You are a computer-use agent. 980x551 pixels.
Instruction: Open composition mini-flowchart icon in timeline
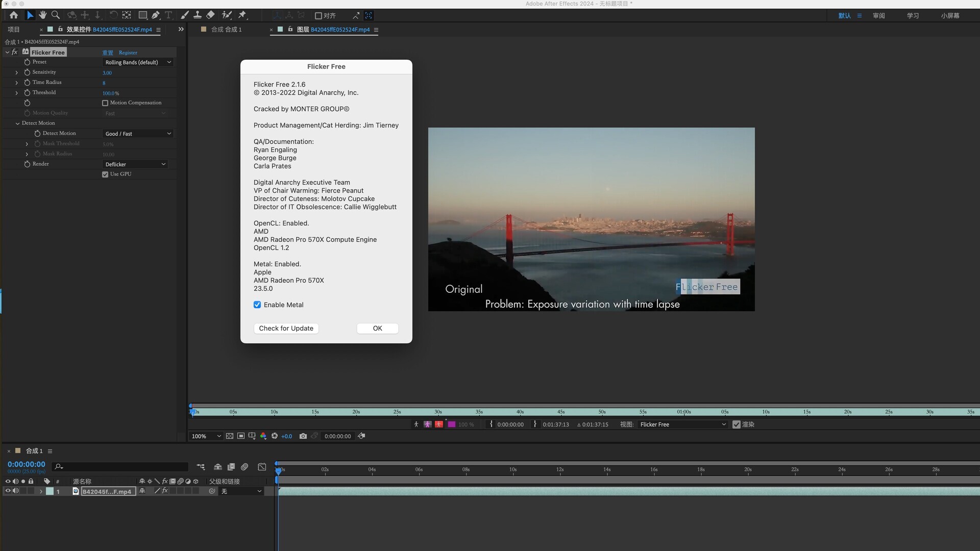click(201, 467)
